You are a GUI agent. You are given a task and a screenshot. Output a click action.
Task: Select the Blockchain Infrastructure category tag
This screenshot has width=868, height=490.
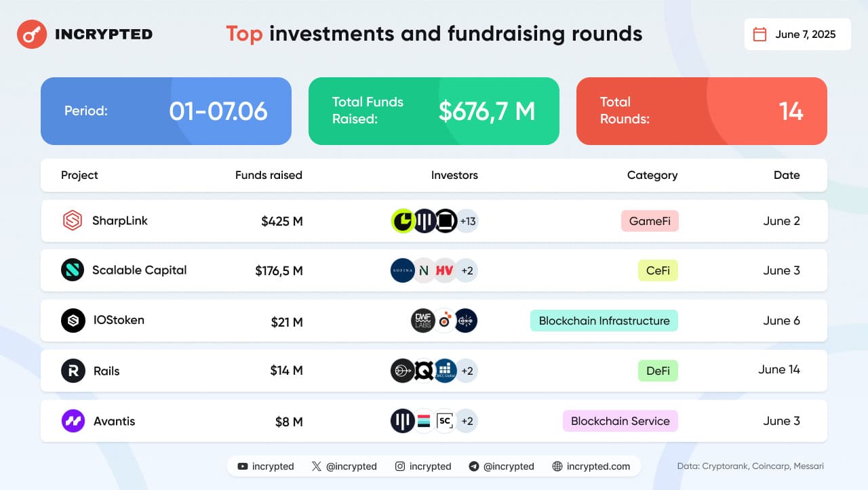[x=604, y=321]
